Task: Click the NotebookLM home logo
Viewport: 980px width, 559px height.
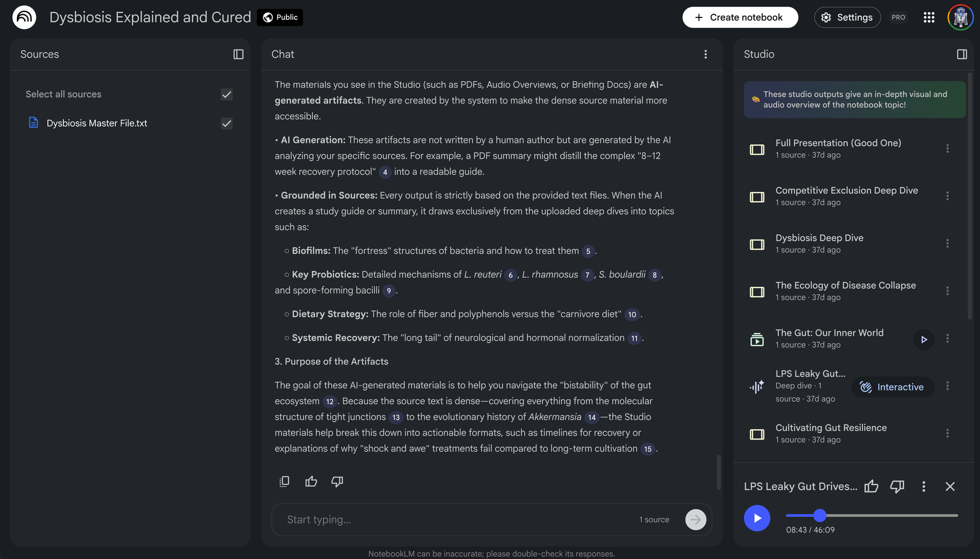Action: click(x=24, y=17)
